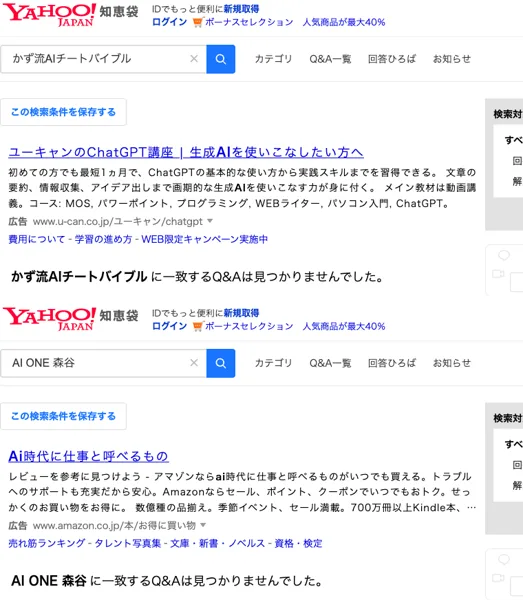The width and height of the screenshot is (523, 600).
Task: Click 人気商品が最大40% link in upper header
Action: point(344,22)
